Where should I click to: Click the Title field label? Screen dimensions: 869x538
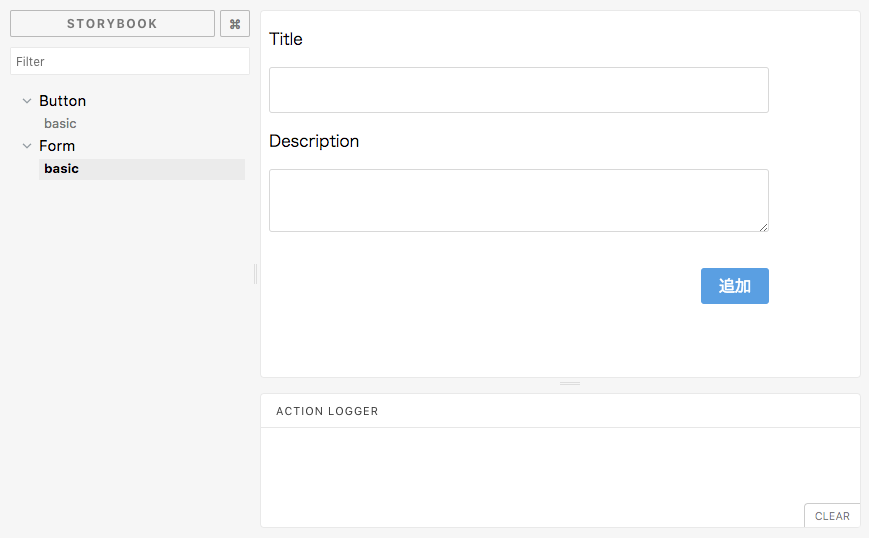[x=286, y=39]
